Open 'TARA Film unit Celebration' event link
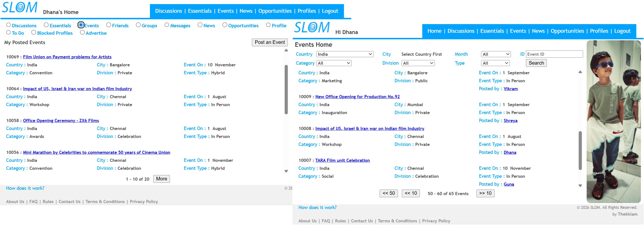644x225 pixels. [x=342, y=160]
